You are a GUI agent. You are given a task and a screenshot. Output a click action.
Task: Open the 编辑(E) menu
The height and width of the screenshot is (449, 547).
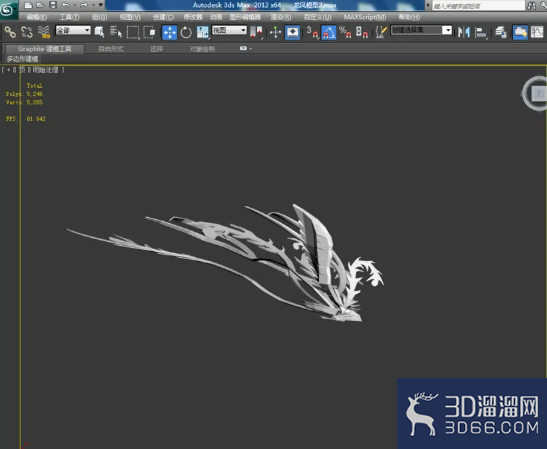tap(37, 17)
